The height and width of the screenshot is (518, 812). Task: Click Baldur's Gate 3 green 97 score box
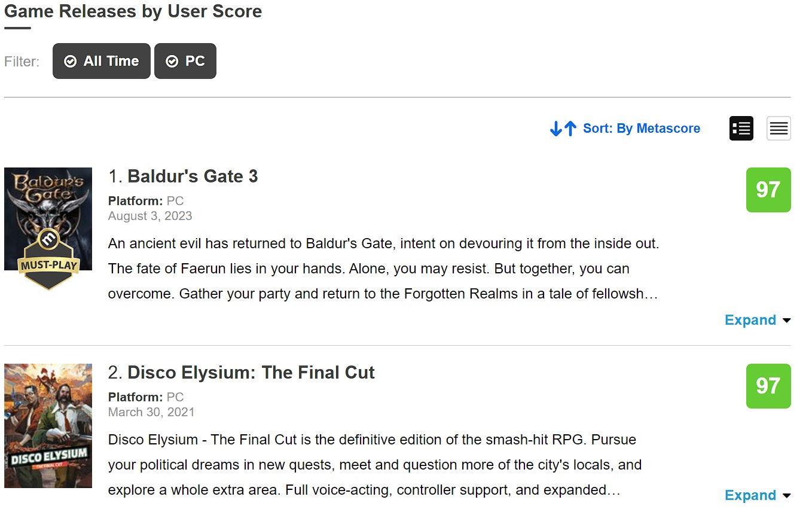click(768, 190)
